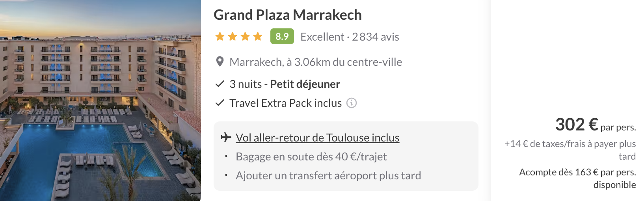Click the Excellent 2 834 avis reviews text
This screenshot has height=201, width=644.
click(x=350, y=37)
